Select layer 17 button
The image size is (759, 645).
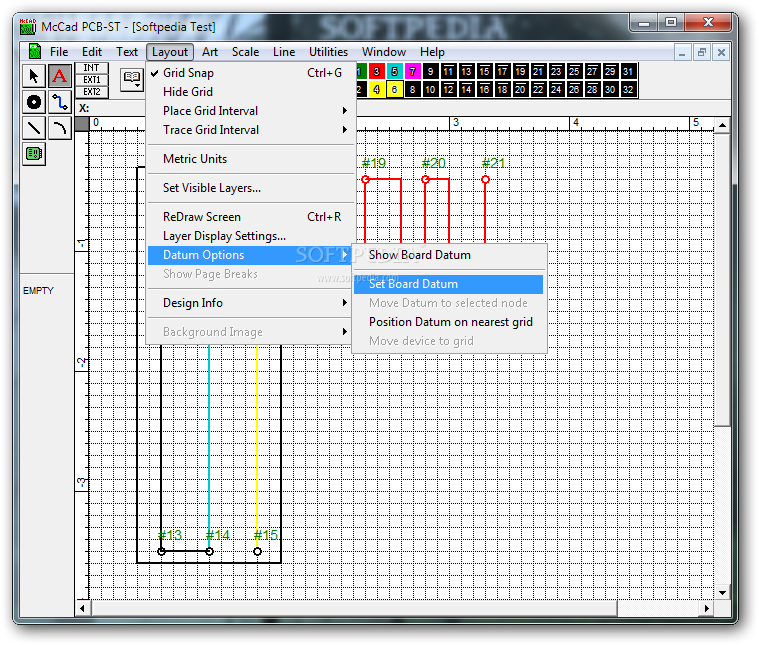click(x=502, y=72)
